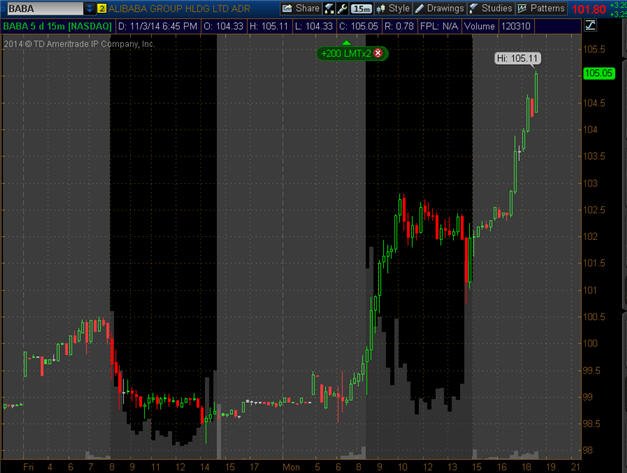Click the red 101.80 last price

coord(589,9)
